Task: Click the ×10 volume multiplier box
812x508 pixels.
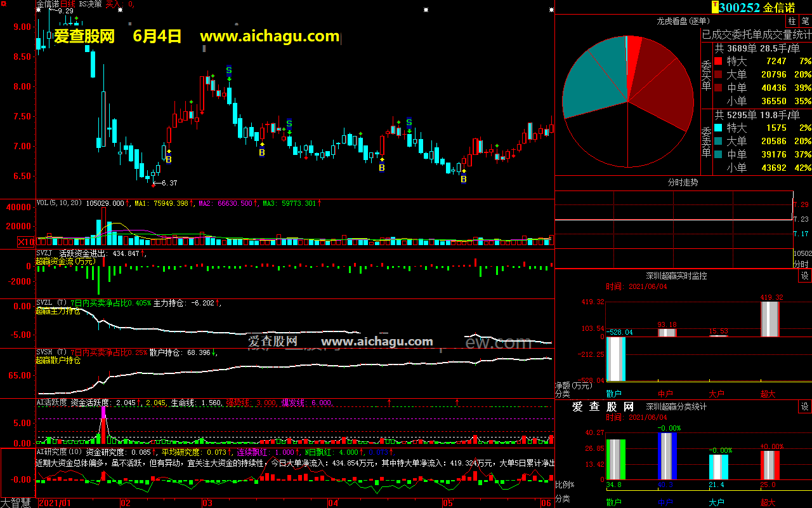Action: 26,242
